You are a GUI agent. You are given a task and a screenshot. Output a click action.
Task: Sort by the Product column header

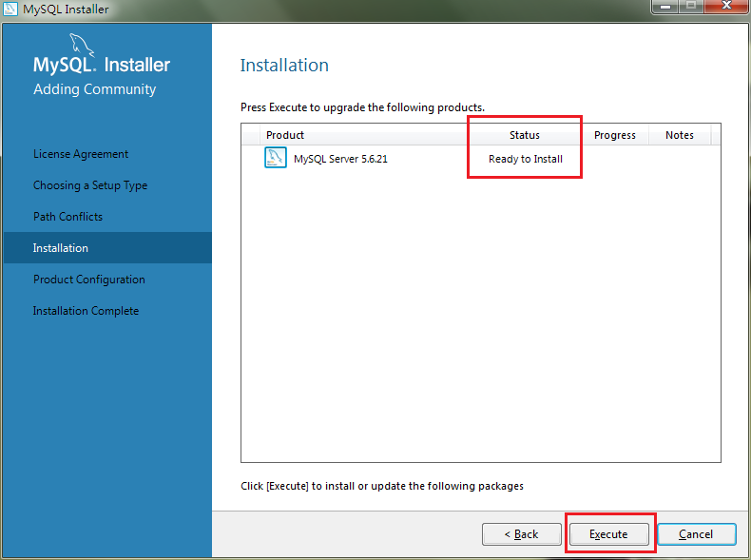[364, 135]
